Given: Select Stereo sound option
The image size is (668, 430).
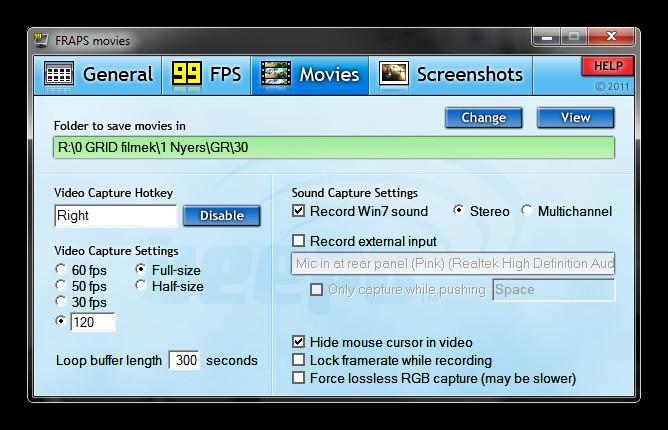Looking at the screenshot, I should [458, 210].
